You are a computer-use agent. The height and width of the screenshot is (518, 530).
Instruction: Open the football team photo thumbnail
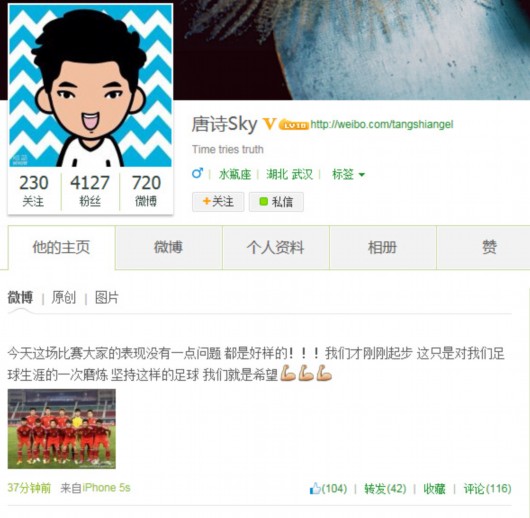pos(62,429)
